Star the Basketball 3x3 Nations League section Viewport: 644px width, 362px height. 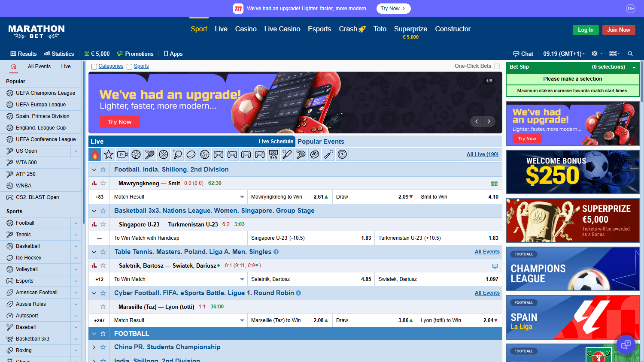pyautogui.click(x=103, y=211)
